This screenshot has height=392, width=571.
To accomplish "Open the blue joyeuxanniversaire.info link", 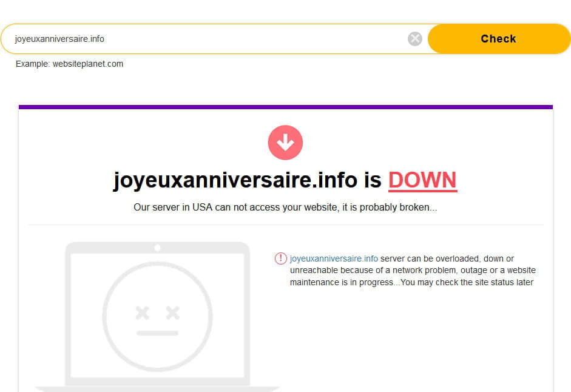I will [x=334, y=259].
